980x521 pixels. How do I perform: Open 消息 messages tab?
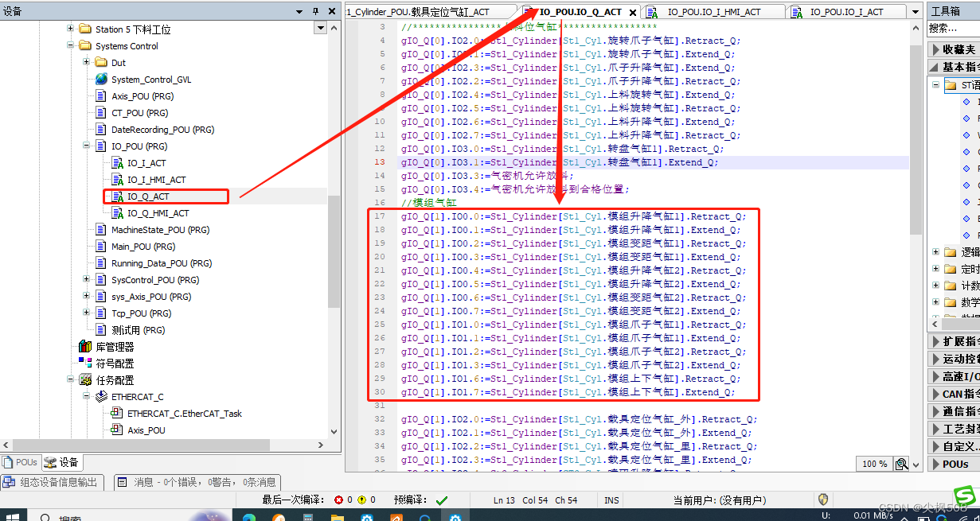pyautogui.click(x=198, y=482)
